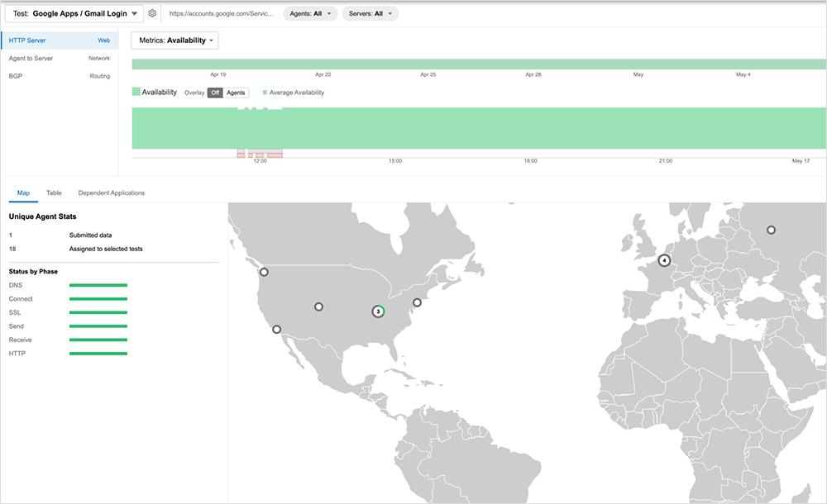Open the Metrics: Availability dropdown
Screen dimensions: 827x504
(x=174, y=40)
